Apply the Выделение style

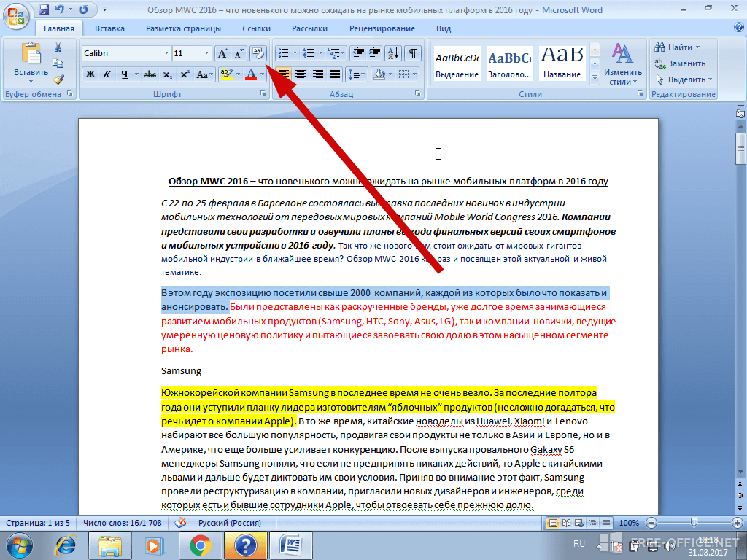click(x=457, y=64)
